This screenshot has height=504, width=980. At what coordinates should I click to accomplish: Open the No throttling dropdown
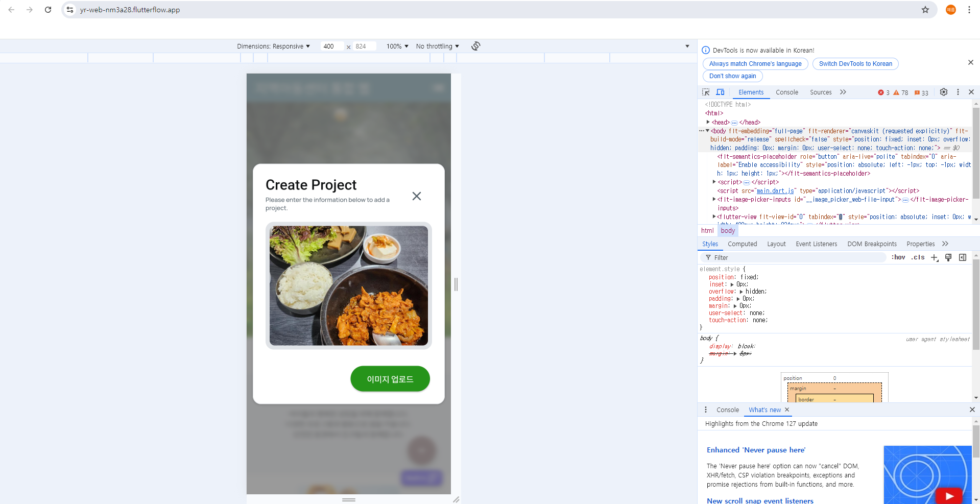point(437,46)
